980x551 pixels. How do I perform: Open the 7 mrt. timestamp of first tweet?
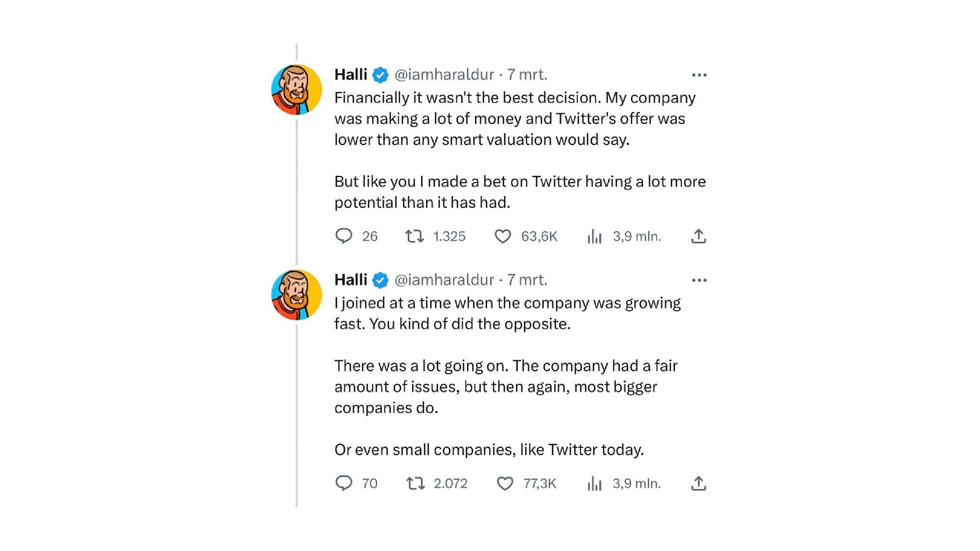(x=527, y=74)
